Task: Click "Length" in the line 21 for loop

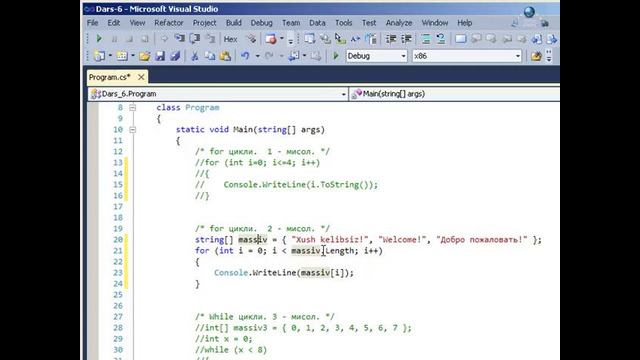Action: click(340, 251)
